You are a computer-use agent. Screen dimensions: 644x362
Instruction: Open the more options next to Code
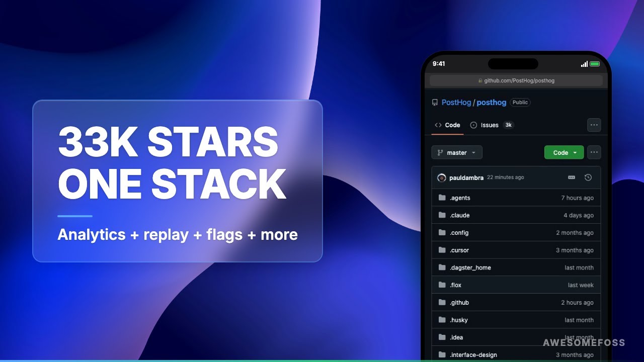pyautogui.click(x=594, y=152)
